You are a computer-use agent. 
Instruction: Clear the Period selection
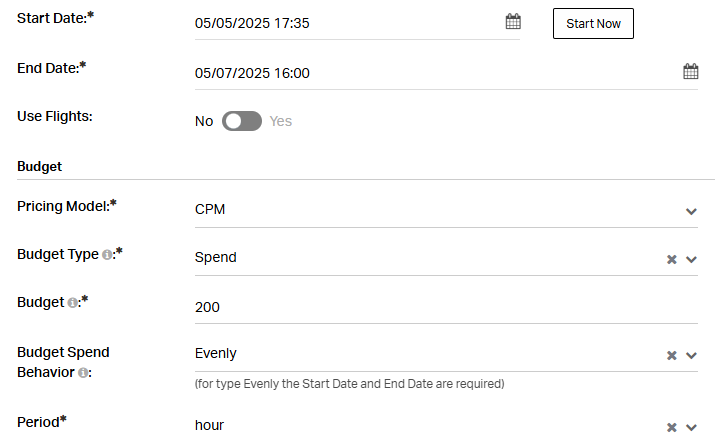click(671, 427)
